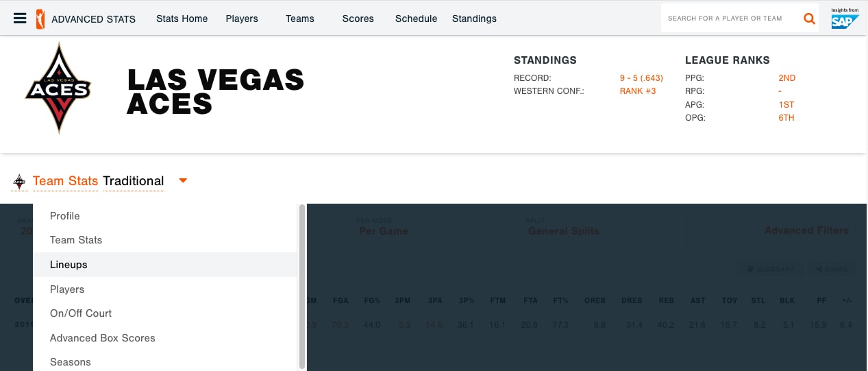Click the Team Stats dropdown label
The image size is (868, 371).
[x=65, y=181]
